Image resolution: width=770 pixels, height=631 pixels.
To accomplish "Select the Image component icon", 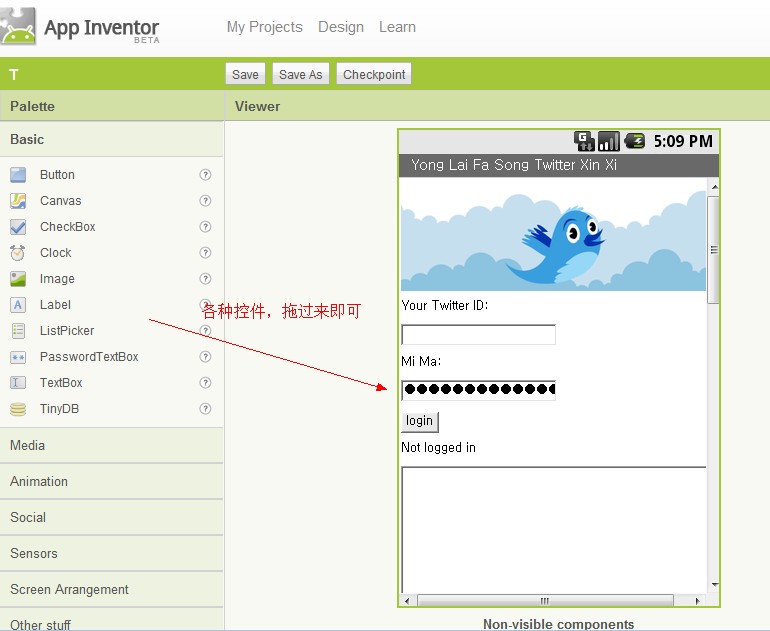I will click(18, 279).
